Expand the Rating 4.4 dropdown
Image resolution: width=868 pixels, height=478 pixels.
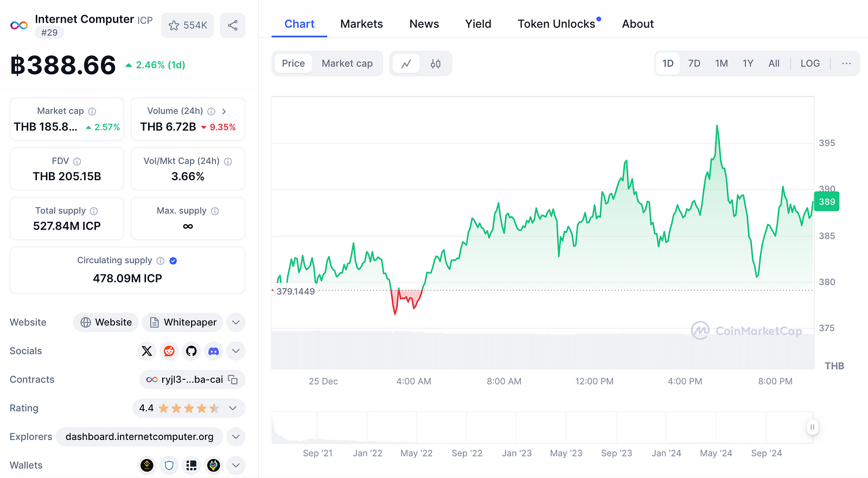pyautogui.click(x=233, y=408)
